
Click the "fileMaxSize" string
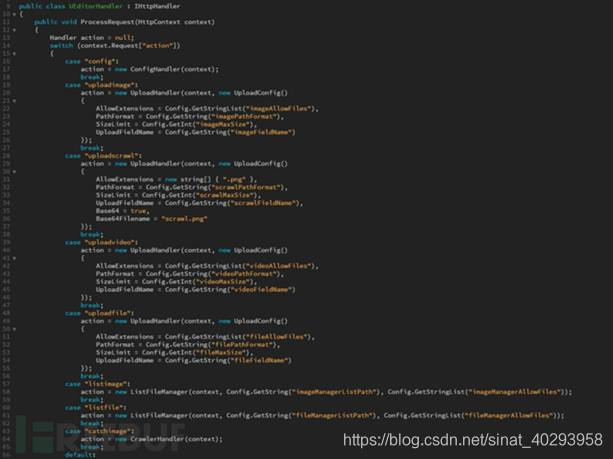221,352
